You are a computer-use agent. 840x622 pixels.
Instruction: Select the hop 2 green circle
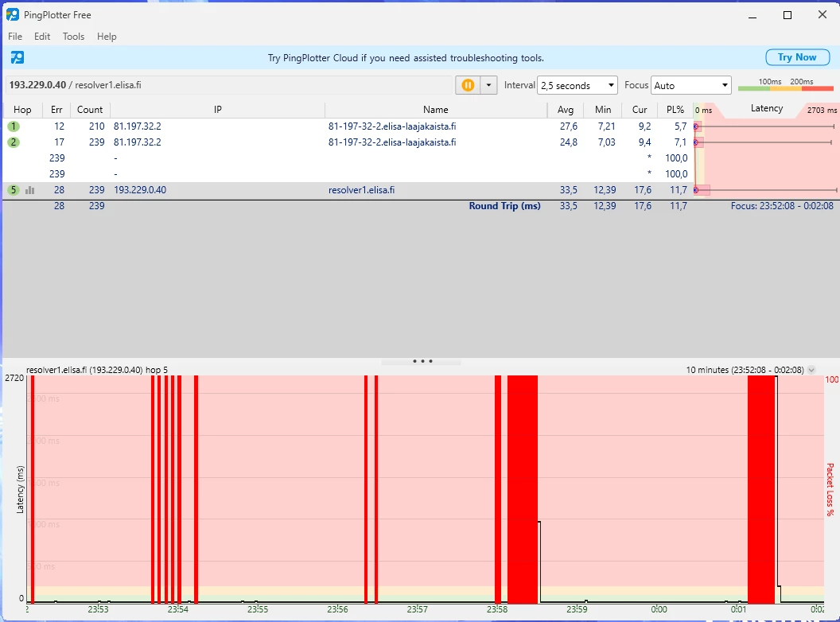[x=14, y=142]
